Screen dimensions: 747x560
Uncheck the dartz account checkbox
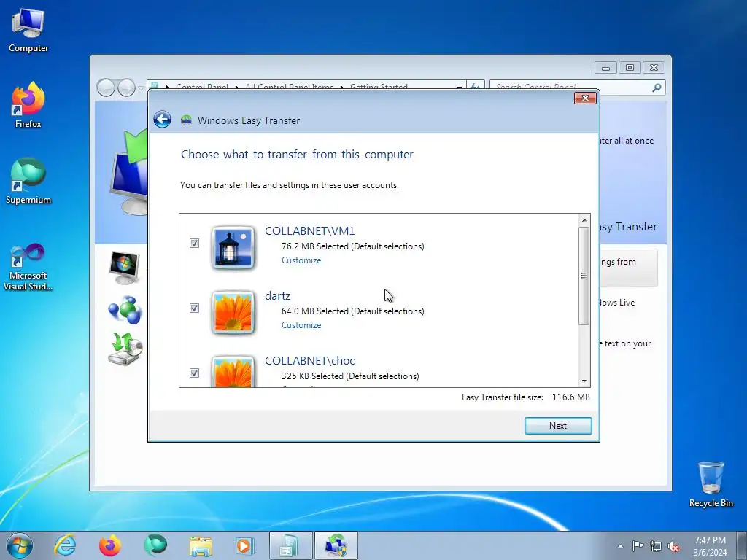point(194,308)
